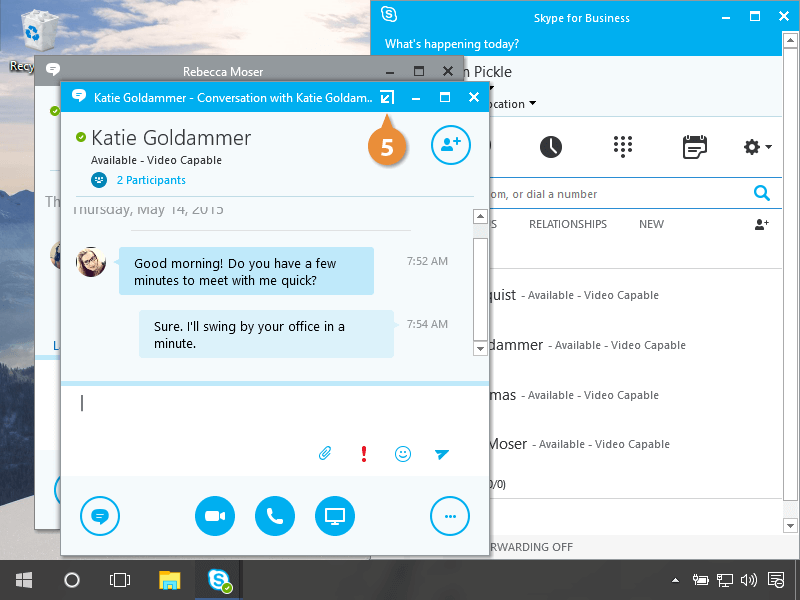
Task: Send the message with the arrow icon
Action: tap(442, 454)
